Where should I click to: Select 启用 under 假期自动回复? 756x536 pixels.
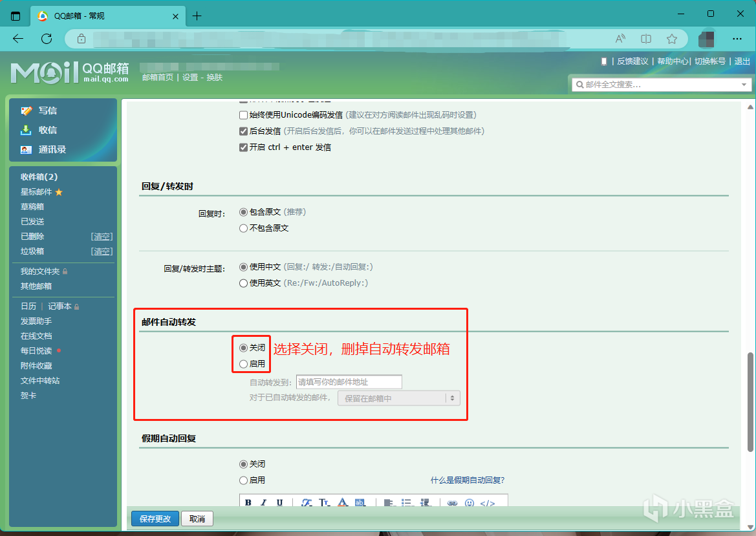tap(243, 480)
